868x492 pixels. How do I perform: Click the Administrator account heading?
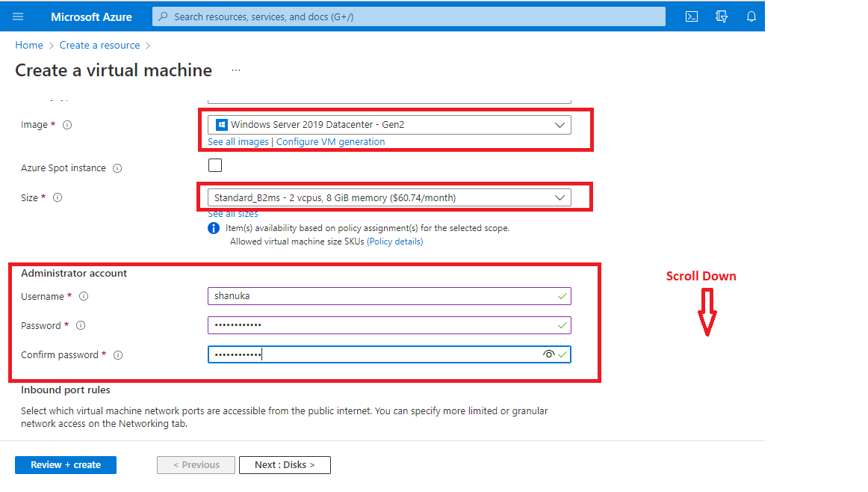pyautogui.click(x=74, y=273)
